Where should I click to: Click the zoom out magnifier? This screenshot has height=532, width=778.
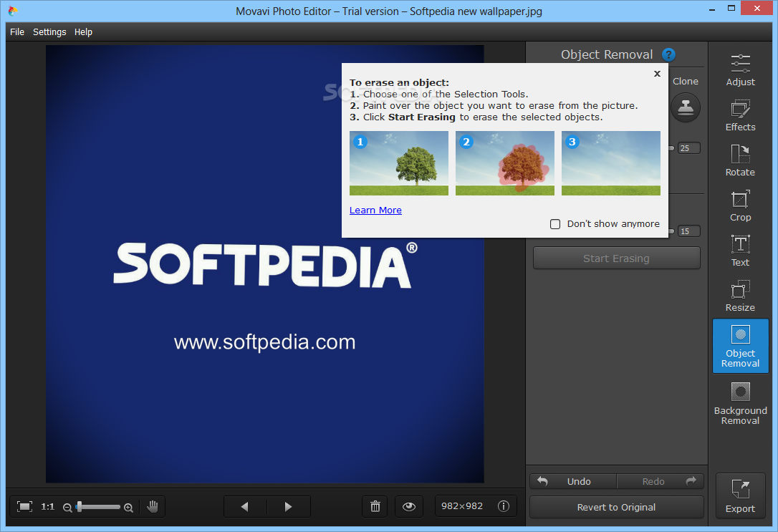tap(67, 507)
